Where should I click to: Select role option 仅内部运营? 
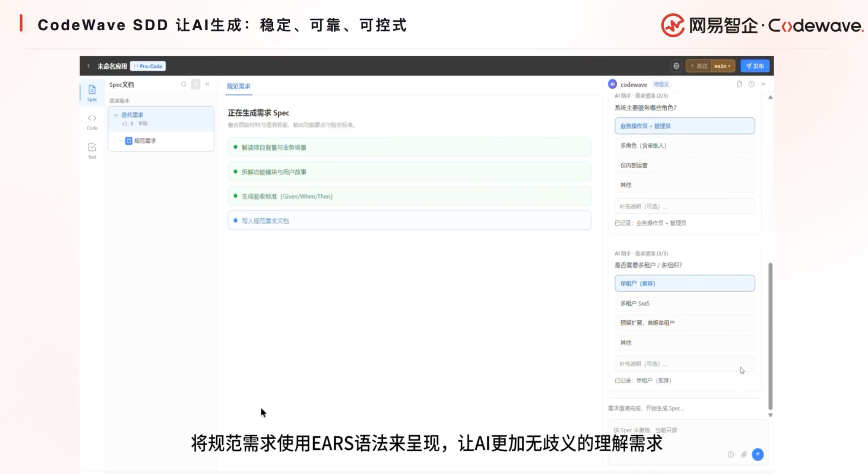click(684, 165)
